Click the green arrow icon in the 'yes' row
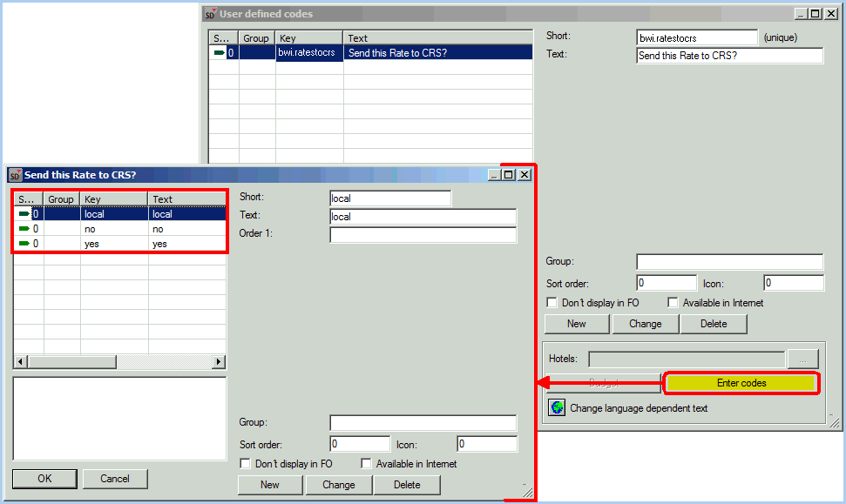 click(x=24, y=244)
